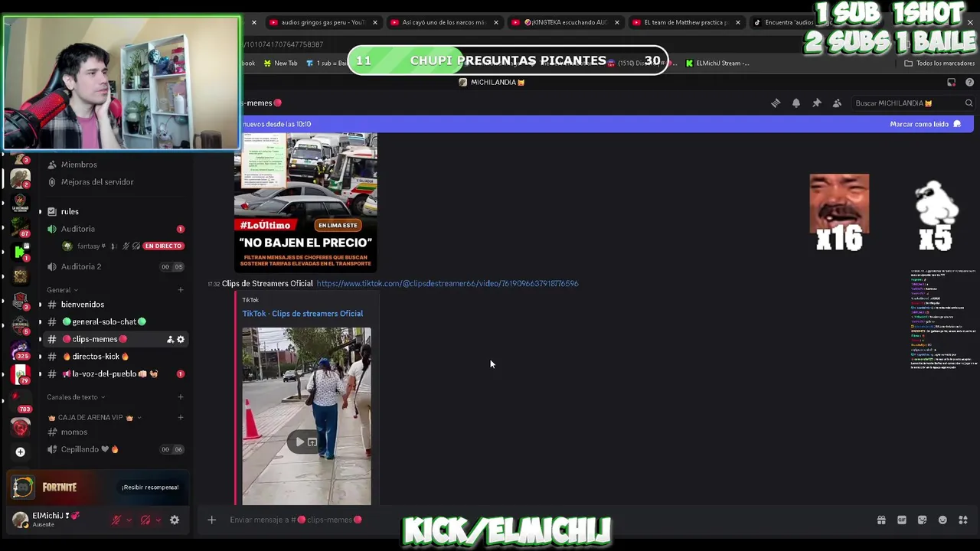
Task: Open the Discord help question-mark icon
Action: click(x=970, y=83)
